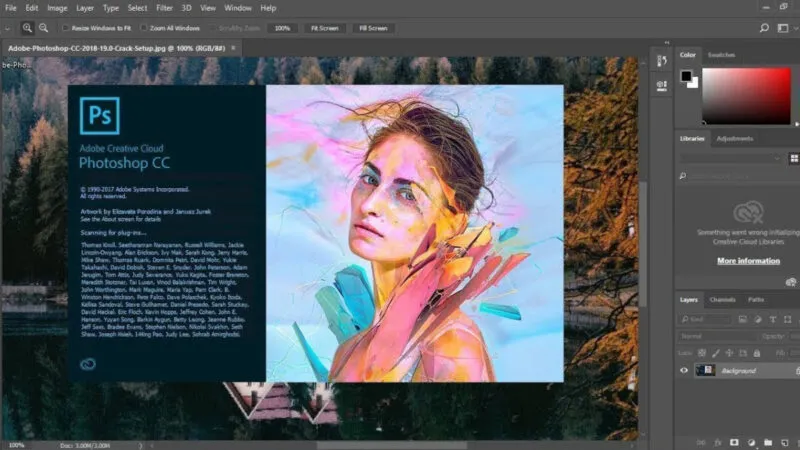Image resolution: width=800 pixels, height=450 pixels.
Task: Select the Background layer thumbnail
Action: tap(706, 370)
